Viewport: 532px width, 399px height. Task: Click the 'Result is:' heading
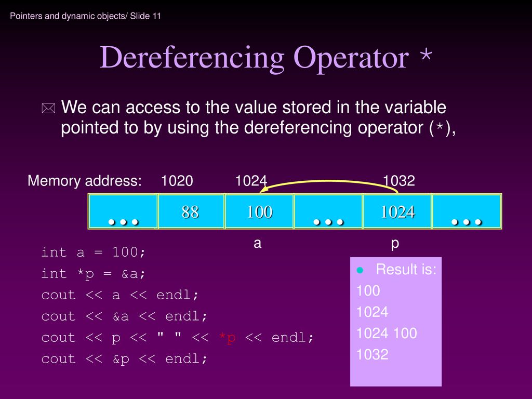point(406,270)
